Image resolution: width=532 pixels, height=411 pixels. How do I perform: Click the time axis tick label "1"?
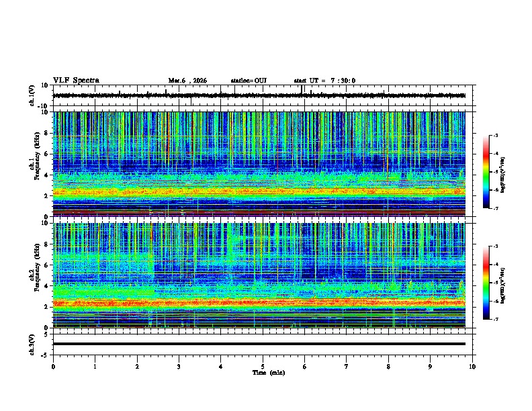pos(95,367)
